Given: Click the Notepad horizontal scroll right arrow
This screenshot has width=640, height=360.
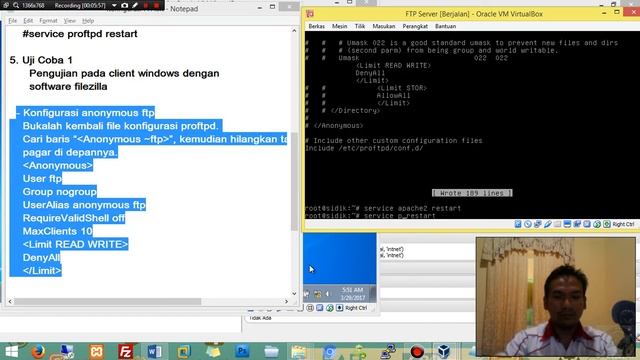Looking at the screenshot, I should click(x=286, y=301).
